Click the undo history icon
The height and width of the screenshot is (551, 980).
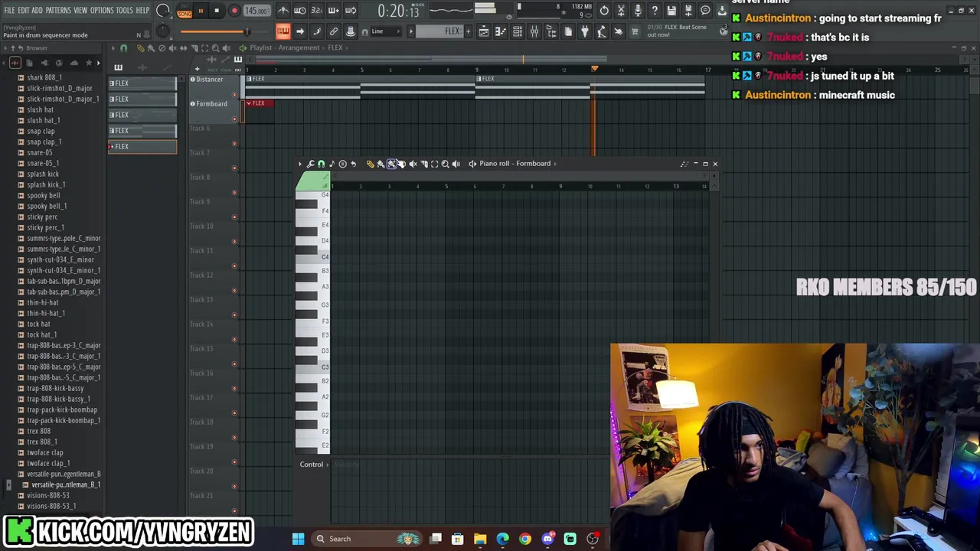(604, 11)
